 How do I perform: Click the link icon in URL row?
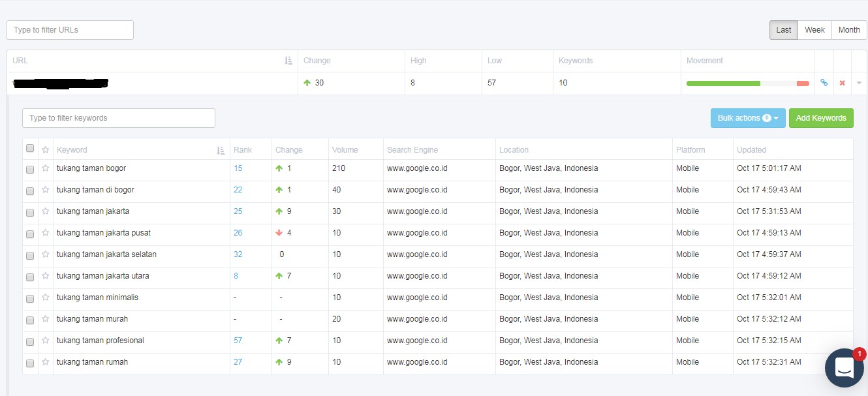tap(824, 83)
